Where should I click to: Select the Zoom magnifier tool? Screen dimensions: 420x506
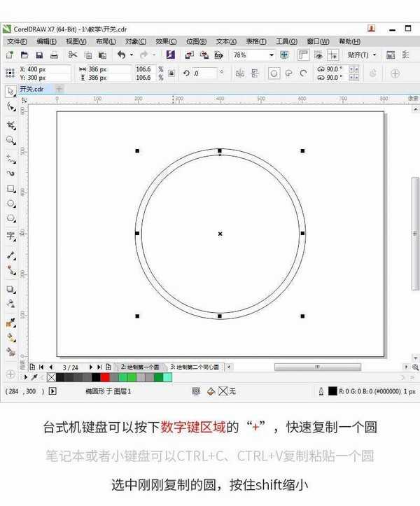tap(10, 140)
